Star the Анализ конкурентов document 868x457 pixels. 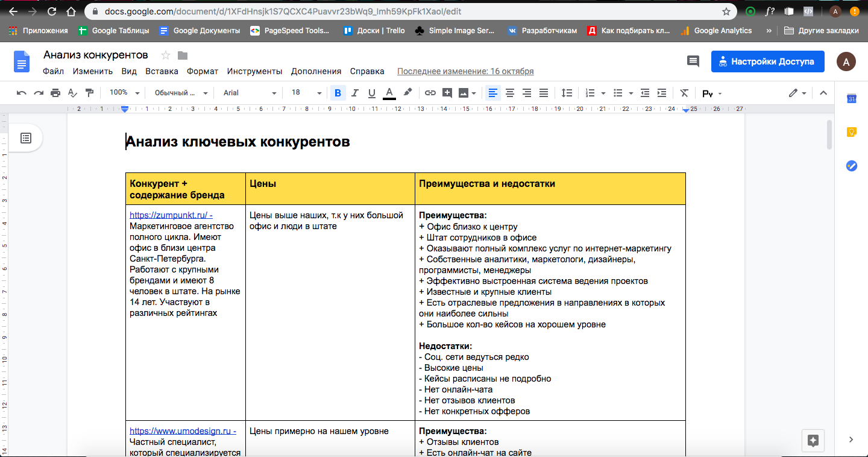tap(166, 55)
